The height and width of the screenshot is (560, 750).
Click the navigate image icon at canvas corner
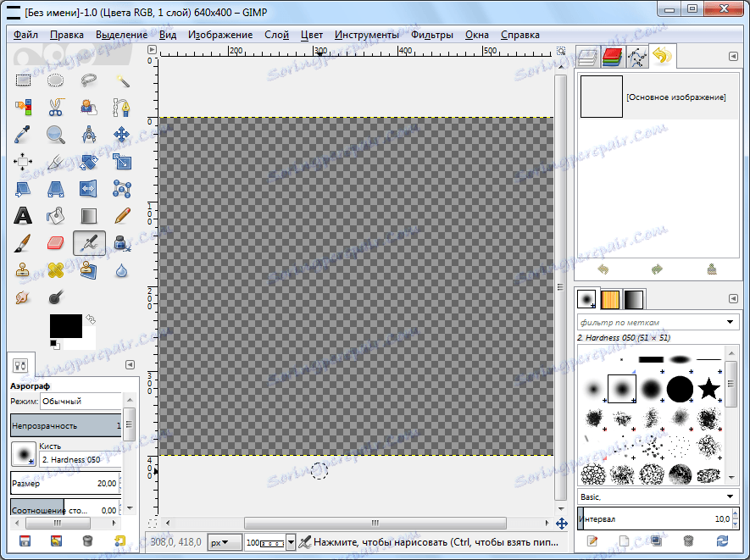[561, 524]
